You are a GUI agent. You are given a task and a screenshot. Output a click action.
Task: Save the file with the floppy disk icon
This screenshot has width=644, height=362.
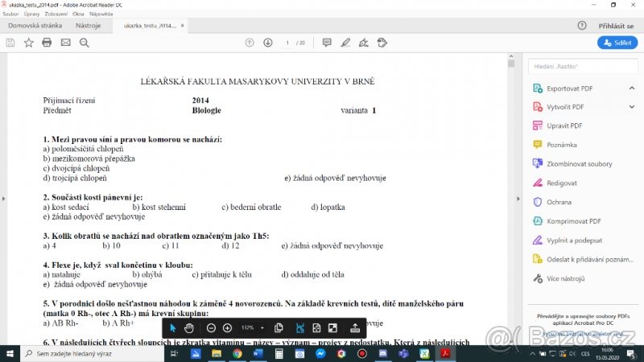tap(10, 43)
